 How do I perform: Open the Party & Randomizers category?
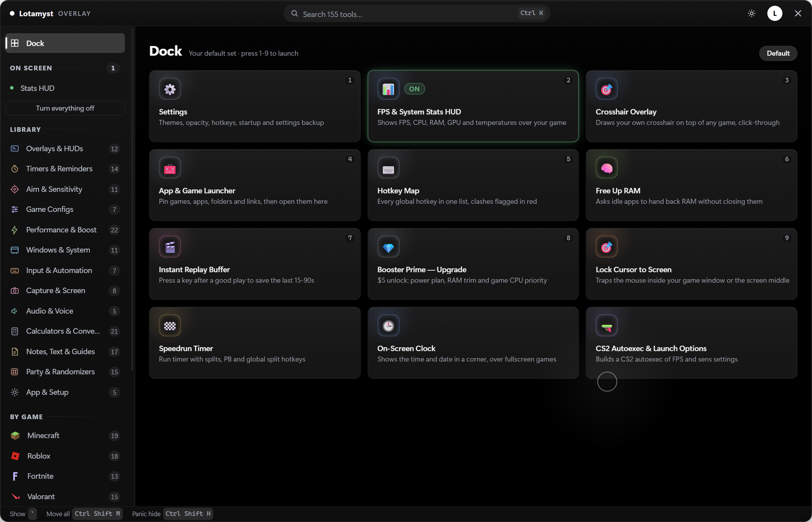(65, 372)
